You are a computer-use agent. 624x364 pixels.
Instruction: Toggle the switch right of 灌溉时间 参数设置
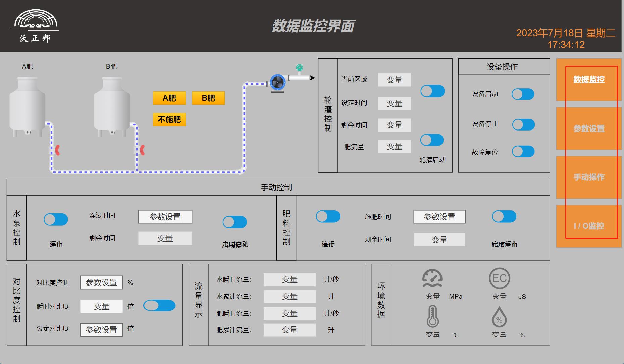pos(235,222)
